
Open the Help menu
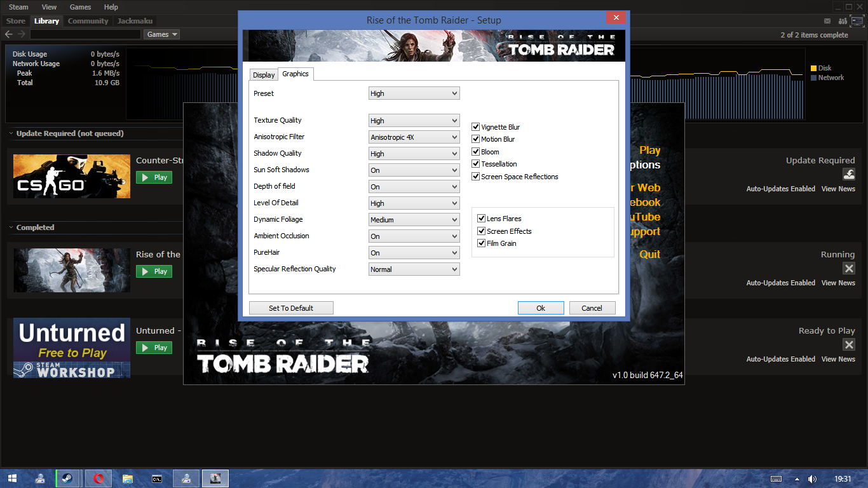click(111, 7)
